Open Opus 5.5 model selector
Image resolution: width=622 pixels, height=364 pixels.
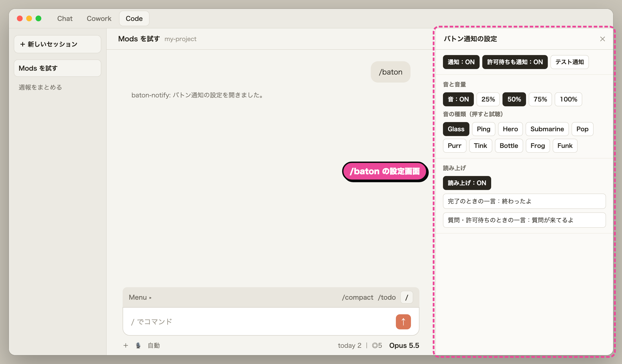click(404, 345)
